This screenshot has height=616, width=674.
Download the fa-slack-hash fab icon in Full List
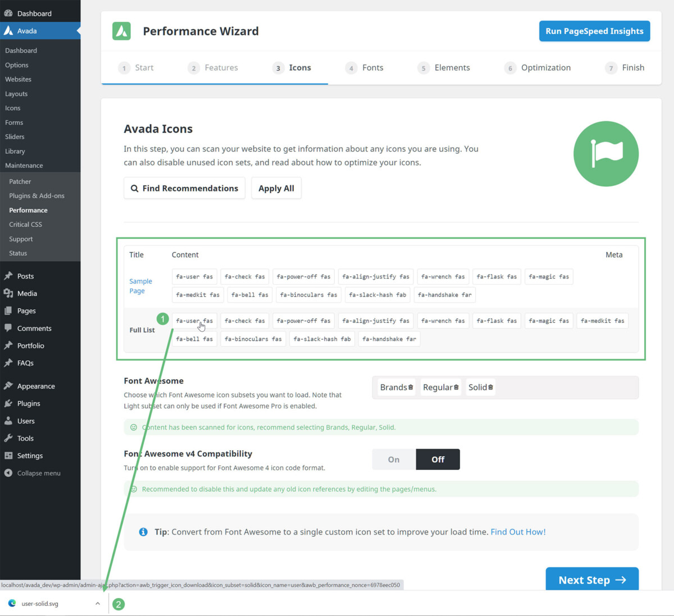coord(322,339)
